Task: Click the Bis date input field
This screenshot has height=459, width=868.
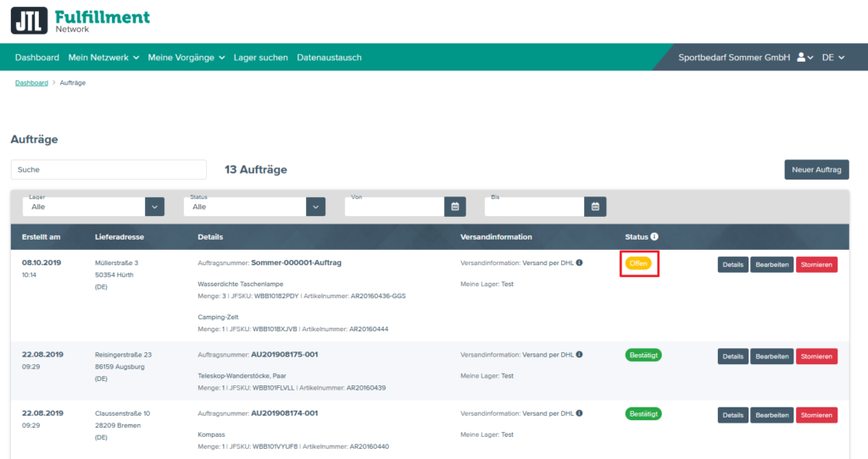Action: (x=535, y=207)
